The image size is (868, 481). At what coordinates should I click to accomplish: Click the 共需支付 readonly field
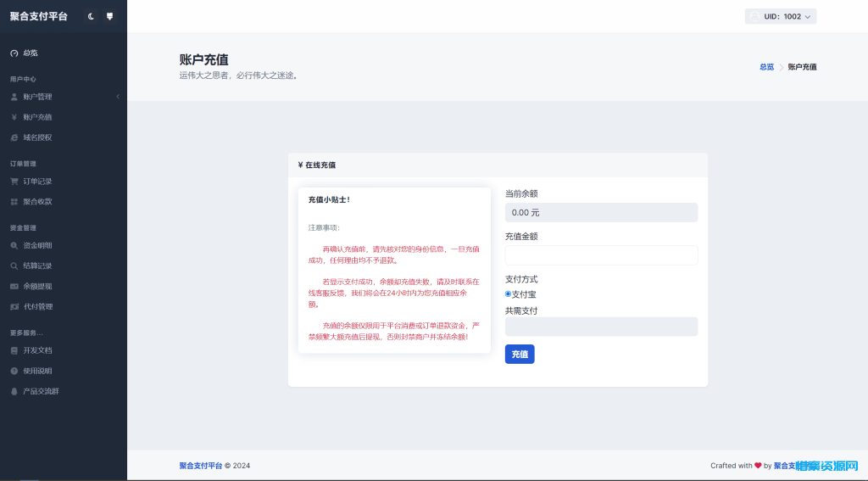tap(601, 327)
